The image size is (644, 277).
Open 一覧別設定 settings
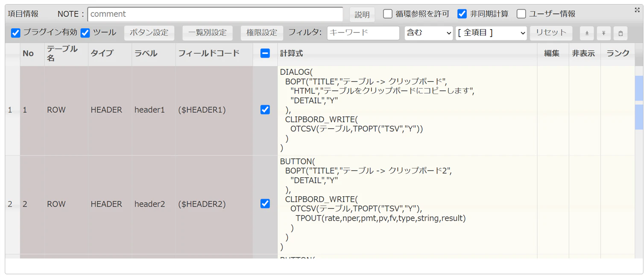(208, 33)
